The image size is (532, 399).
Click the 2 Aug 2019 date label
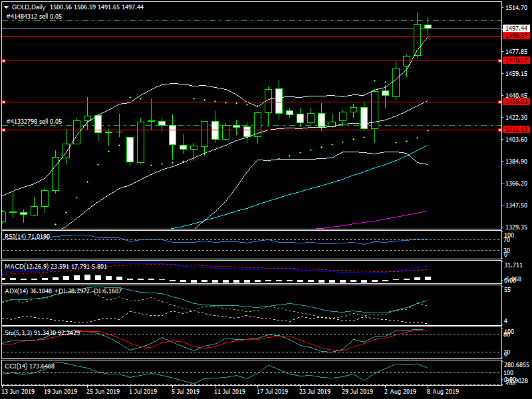click(400, 392)
